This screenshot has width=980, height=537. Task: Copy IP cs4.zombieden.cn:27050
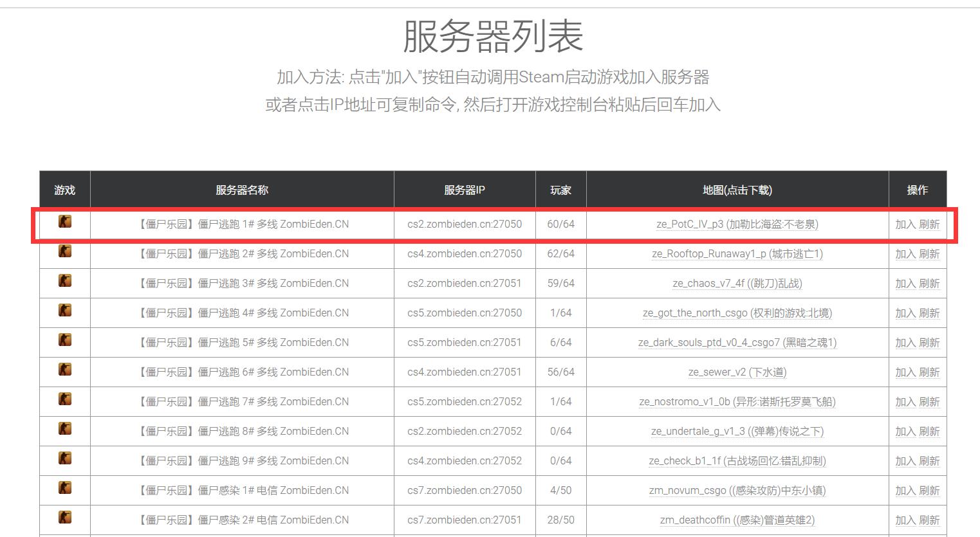[x=465, y=254]
